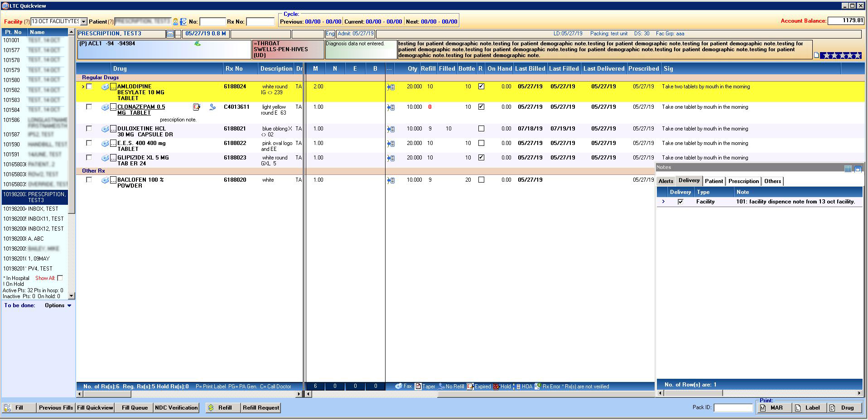This screenshot has height=420, width=868.
Task: Switch to the Delivery tab in Notes
Action: point(689,181)
